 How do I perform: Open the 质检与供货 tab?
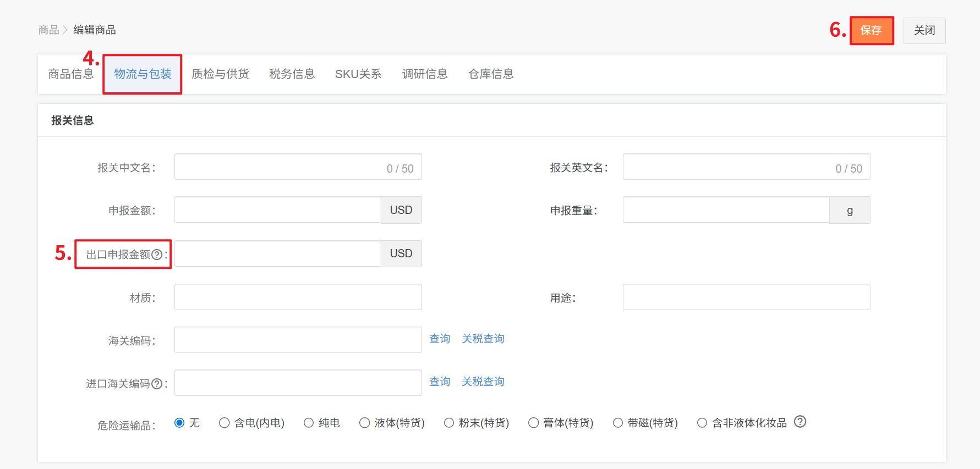pos(220,74)
